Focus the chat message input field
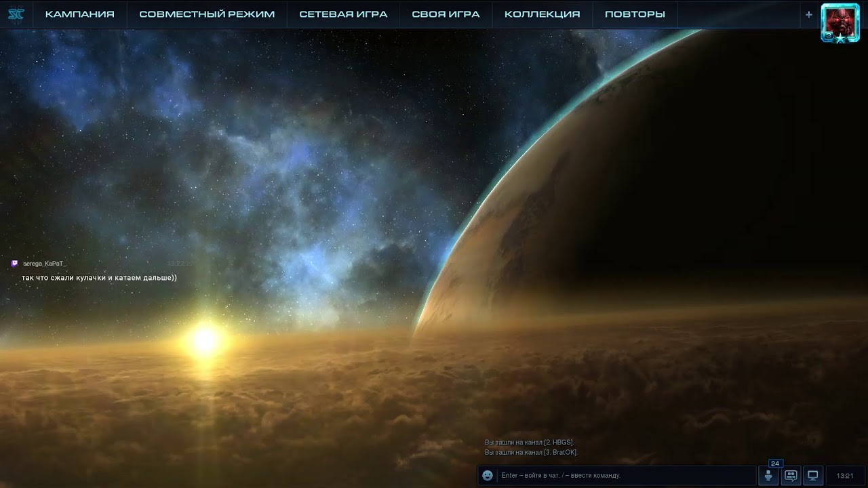Image resolution: width=868 pixels, height=488 pixels. point(627,476)
